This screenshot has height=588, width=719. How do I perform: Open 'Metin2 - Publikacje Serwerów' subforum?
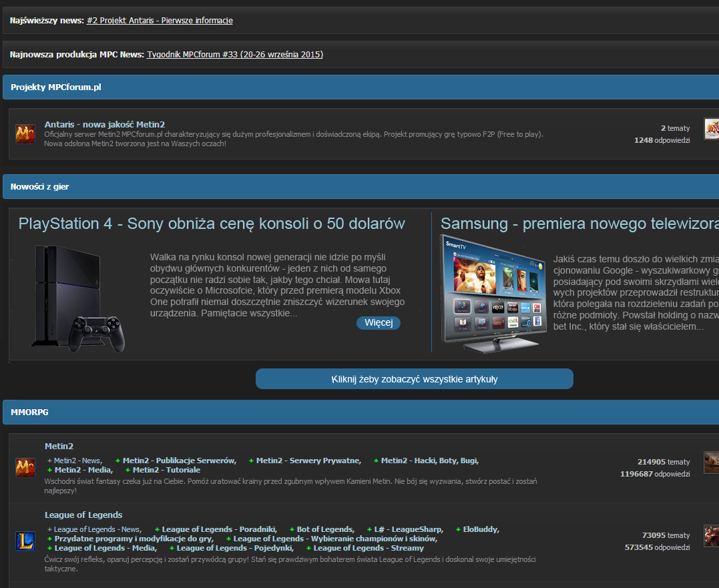tap(180, 461)
